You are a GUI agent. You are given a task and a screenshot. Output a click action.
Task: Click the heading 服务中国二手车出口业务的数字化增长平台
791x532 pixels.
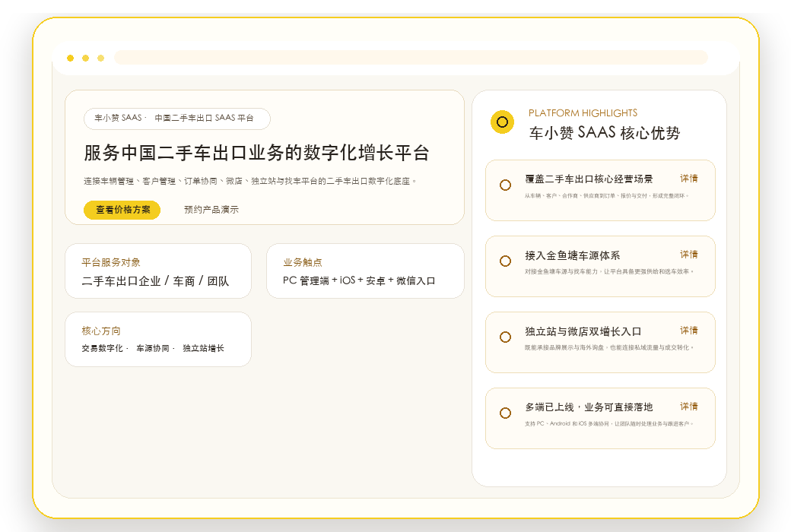(x=257, y=153)
